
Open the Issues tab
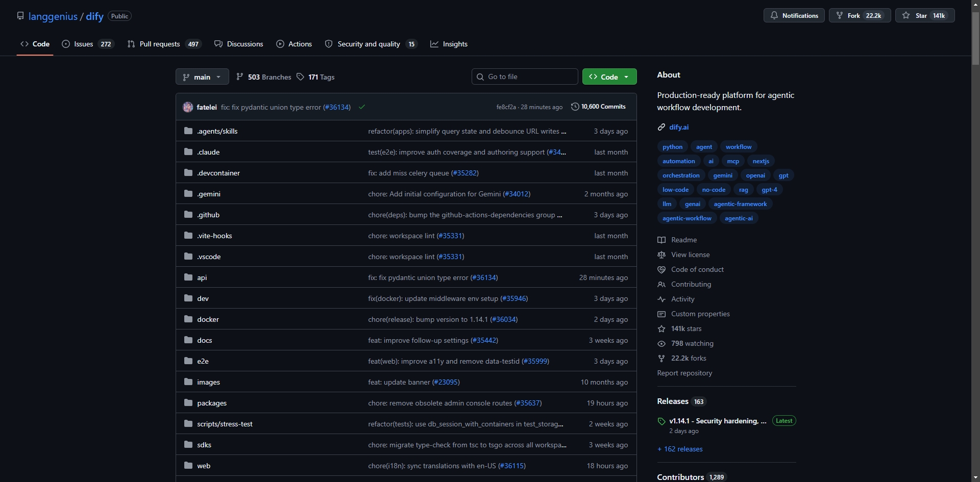tap(88, 44)
